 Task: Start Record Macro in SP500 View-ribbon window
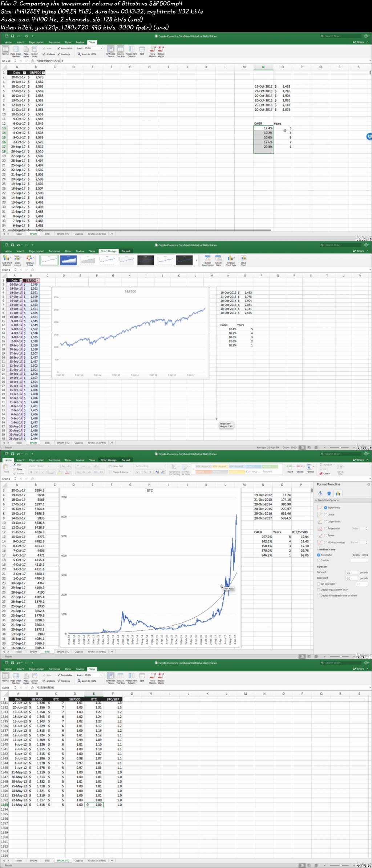(161, 51)
